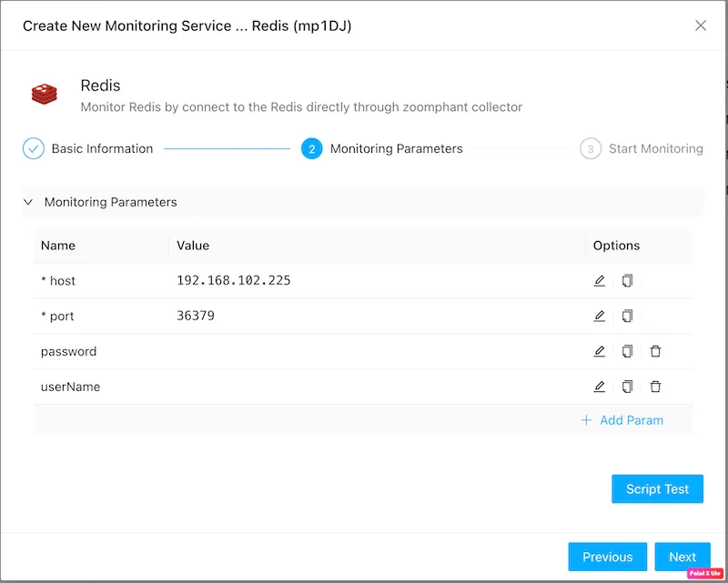This screenshot has width=728, height=583.
Task: Copy the port parameter
Action: [x=627, y=317]
